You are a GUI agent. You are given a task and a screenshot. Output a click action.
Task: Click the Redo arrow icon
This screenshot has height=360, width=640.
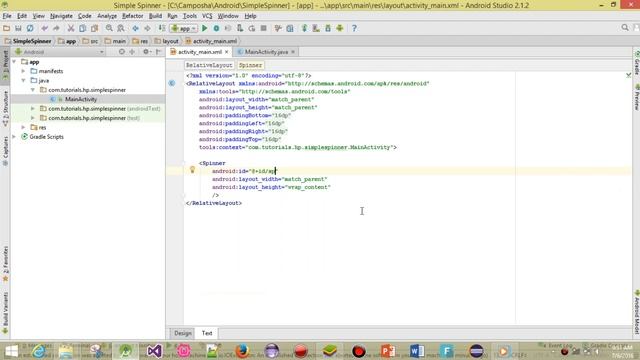56,28
